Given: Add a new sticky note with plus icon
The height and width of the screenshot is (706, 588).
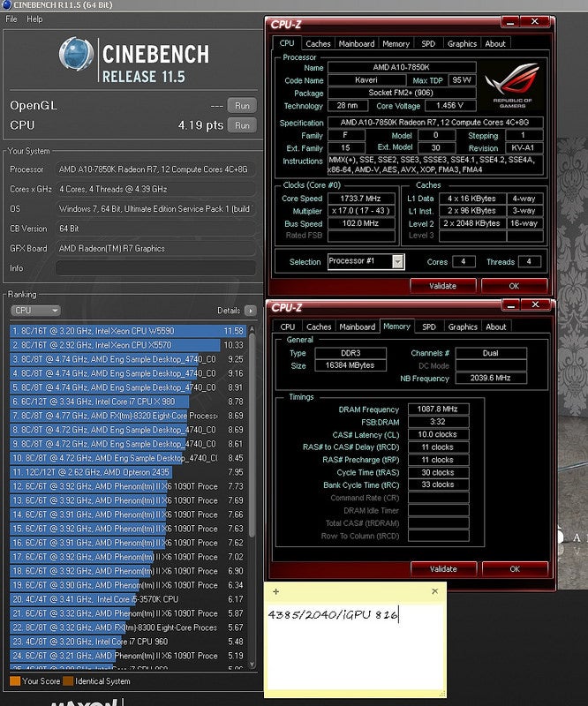Looking at the screenshot, I should 275,591.
